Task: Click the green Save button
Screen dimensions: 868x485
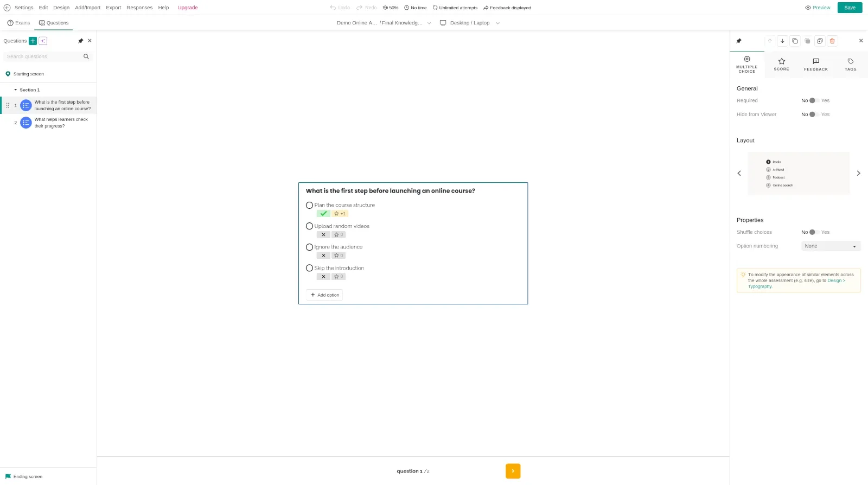Action: click(850, 8)
